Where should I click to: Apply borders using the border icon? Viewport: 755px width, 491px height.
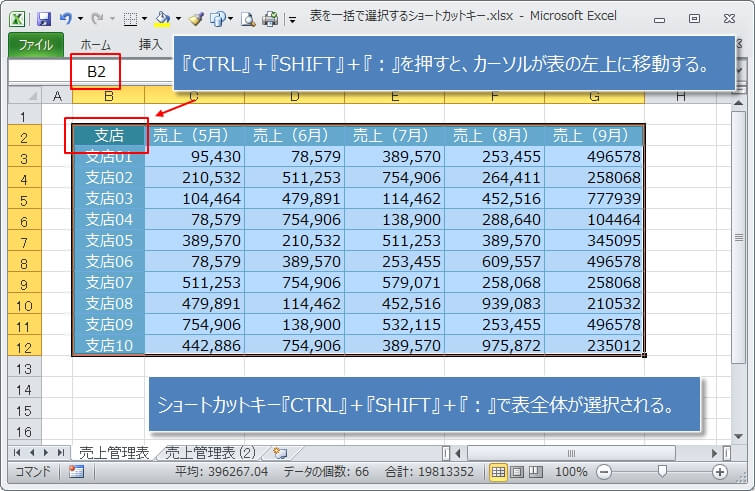coord(130,19)
